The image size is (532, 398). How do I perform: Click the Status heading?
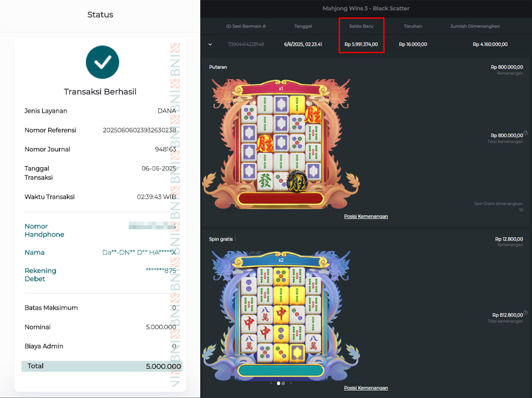(100, 14)
